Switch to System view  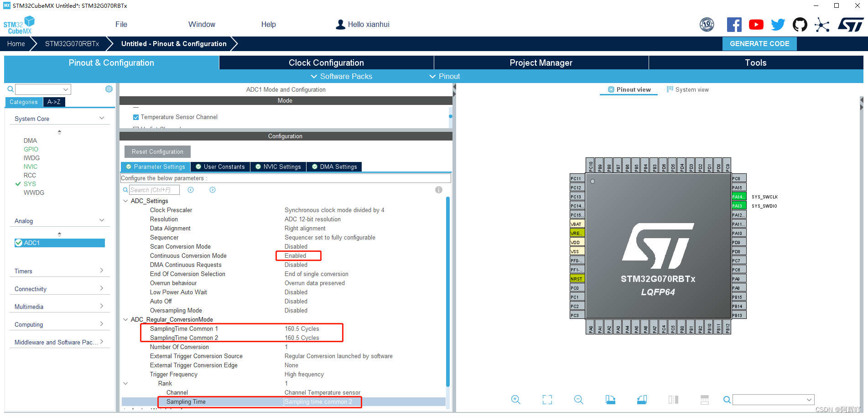click(688, 89)
